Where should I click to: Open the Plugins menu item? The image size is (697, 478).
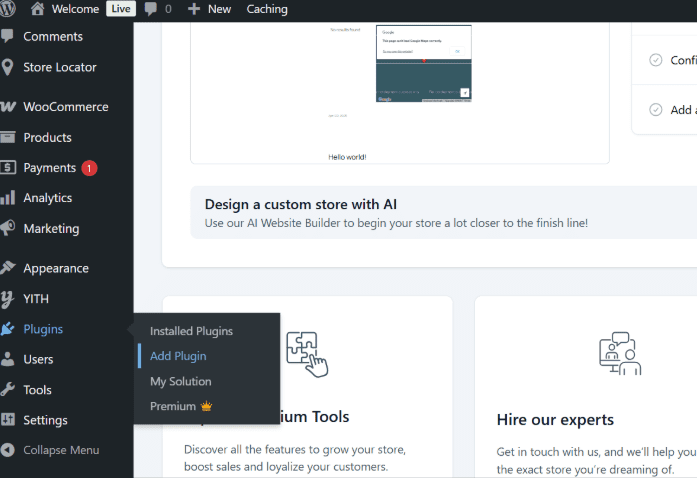pos(43,329)
